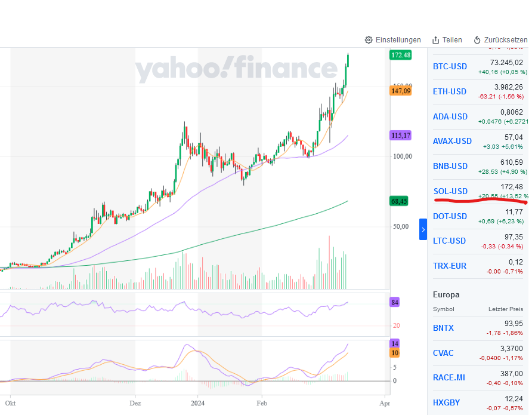
Task: Click the 2024 date axis label
Action: coord(197,404)
